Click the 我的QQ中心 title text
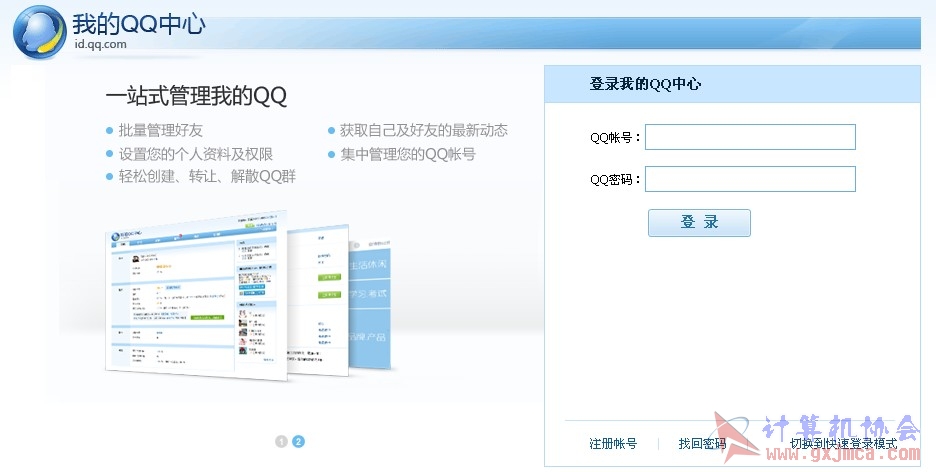The width and height of the screenshot is (936, 472). [x=139, y=24]
